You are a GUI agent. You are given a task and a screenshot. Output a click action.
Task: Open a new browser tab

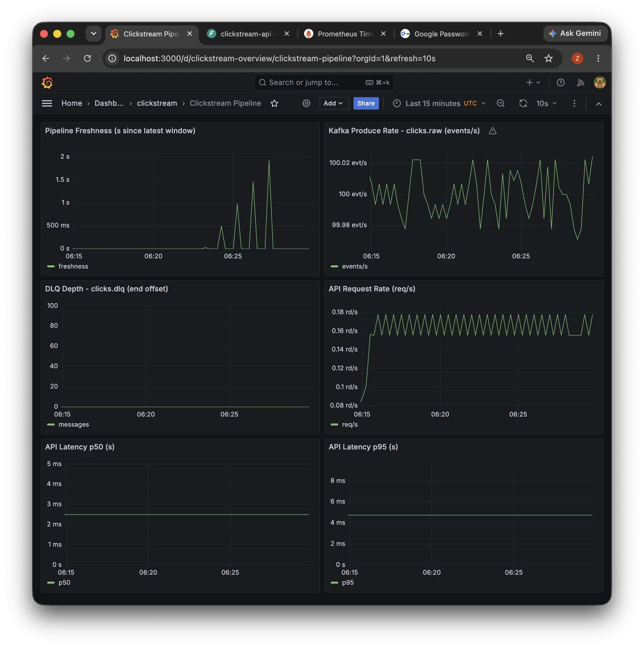[x=501, y=34]
